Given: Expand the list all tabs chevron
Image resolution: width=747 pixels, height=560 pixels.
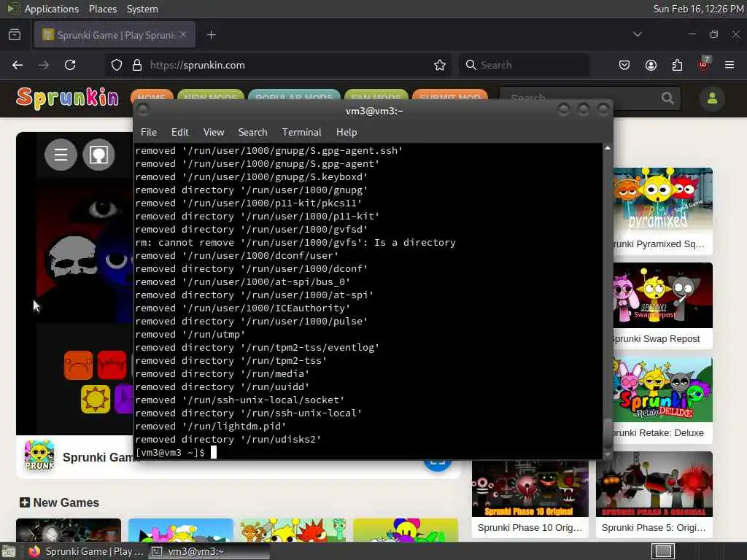Looking at the screenshot, I should click(638, 34).
